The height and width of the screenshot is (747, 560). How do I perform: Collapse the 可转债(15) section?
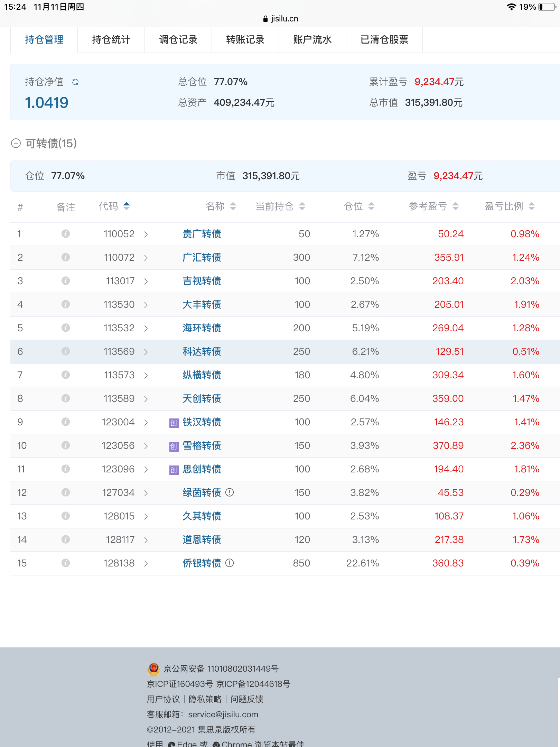[x=16, y=143]
